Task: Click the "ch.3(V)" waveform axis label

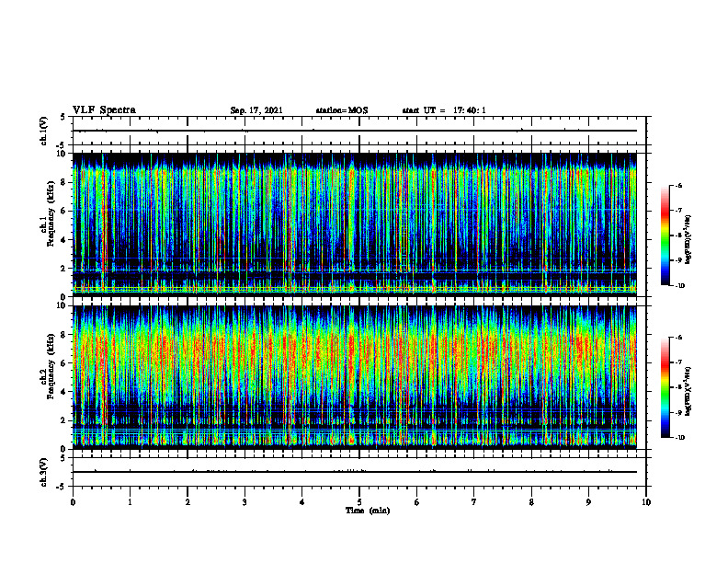Action: pyautogui.click(x=44, y=472)
